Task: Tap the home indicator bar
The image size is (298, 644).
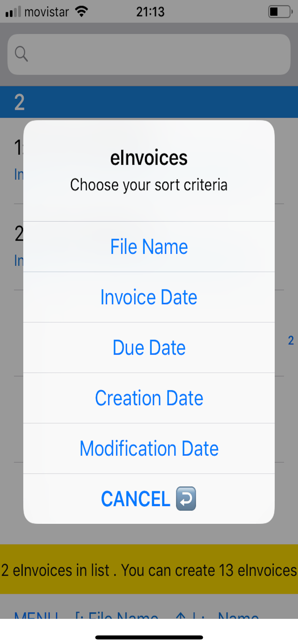Action: 149,637
